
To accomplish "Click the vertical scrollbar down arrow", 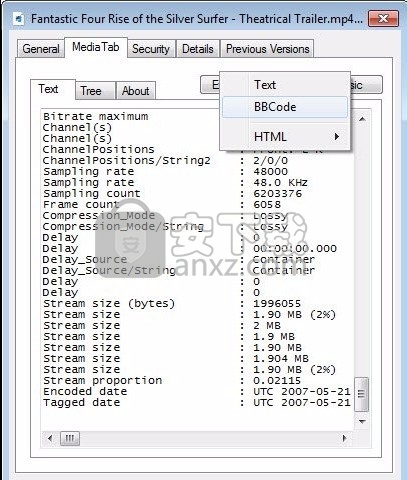I will 362,422.
